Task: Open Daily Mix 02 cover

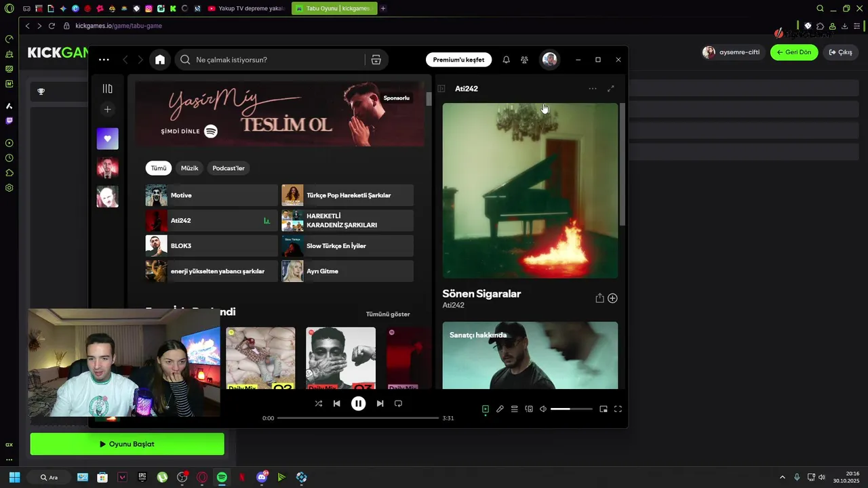Action: 260,358
